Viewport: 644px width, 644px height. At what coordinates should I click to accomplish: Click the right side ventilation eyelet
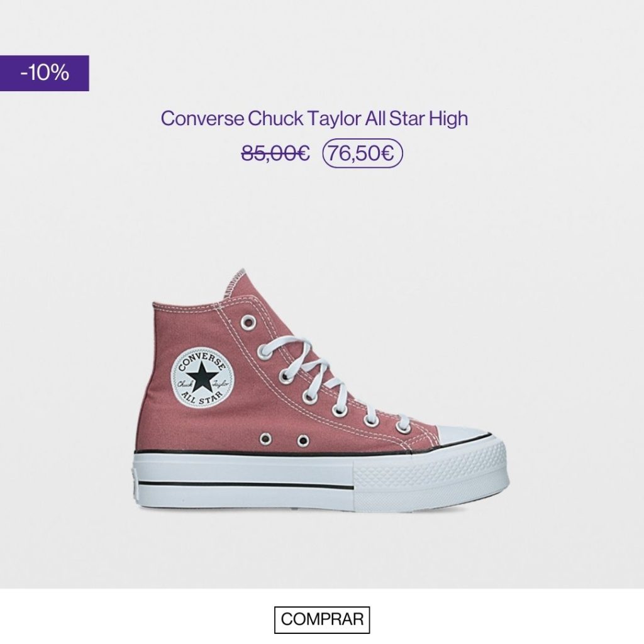pyautogui.click(x=303, y=441)
